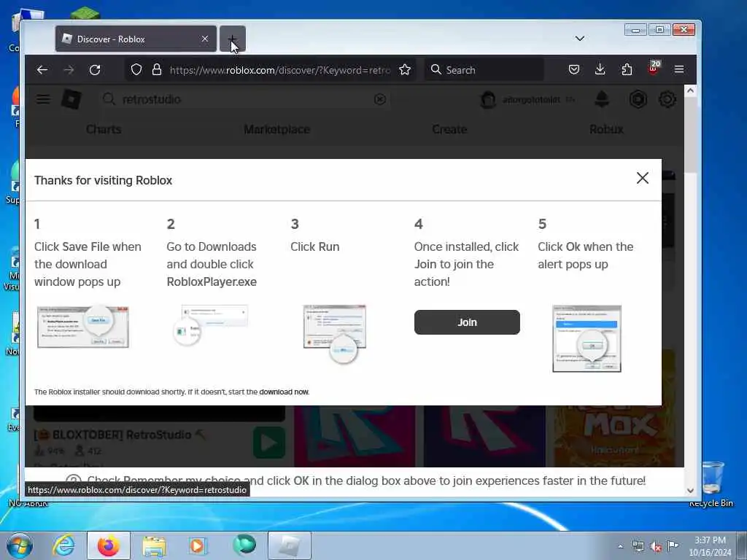This screenshot has height=560, width=747.
Task: Click the uBlock extension badge icon
Action: coord(654,68)
